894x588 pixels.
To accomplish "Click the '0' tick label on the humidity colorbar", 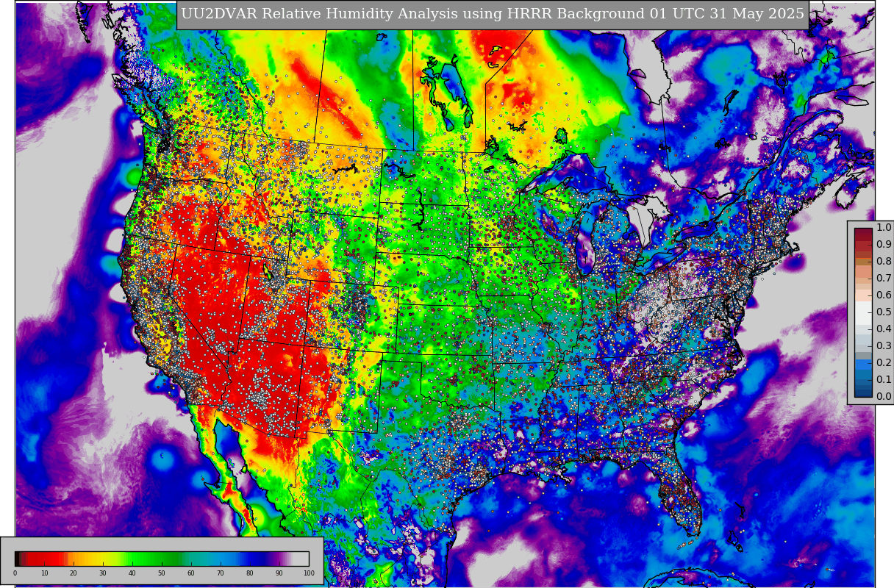I will 15,573.
